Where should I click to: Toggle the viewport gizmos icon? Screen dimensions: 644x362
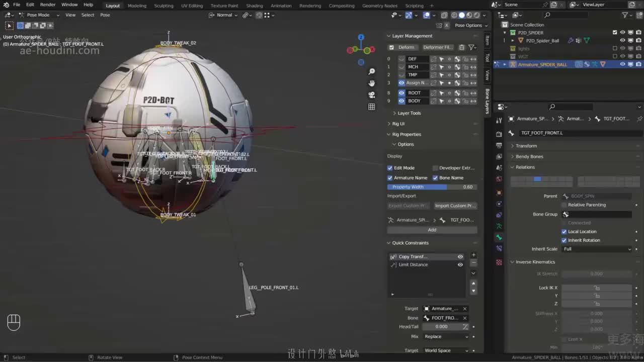tap(409, 15)
